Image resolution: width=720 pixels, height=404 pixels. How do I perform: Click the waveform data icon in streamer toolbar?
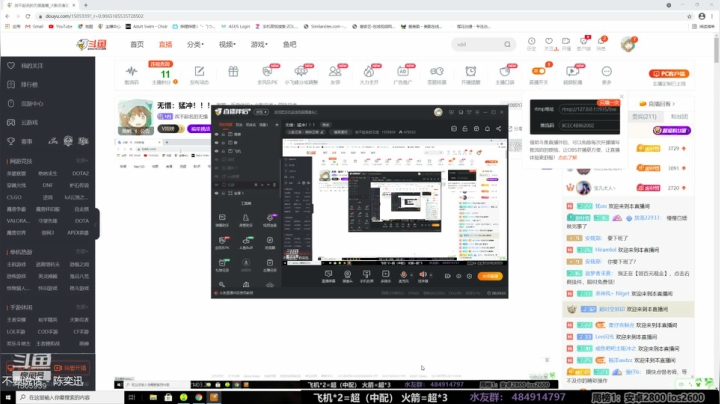click(132, 71)
